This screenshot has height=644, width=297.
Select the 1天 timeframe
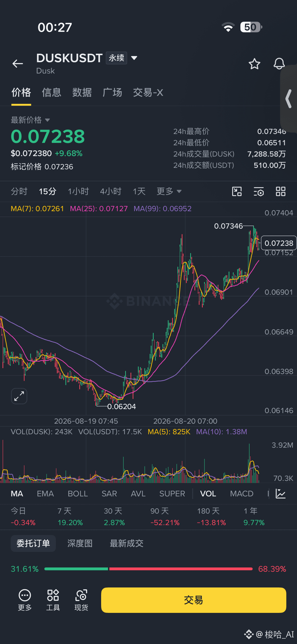[x=139, y=191]
